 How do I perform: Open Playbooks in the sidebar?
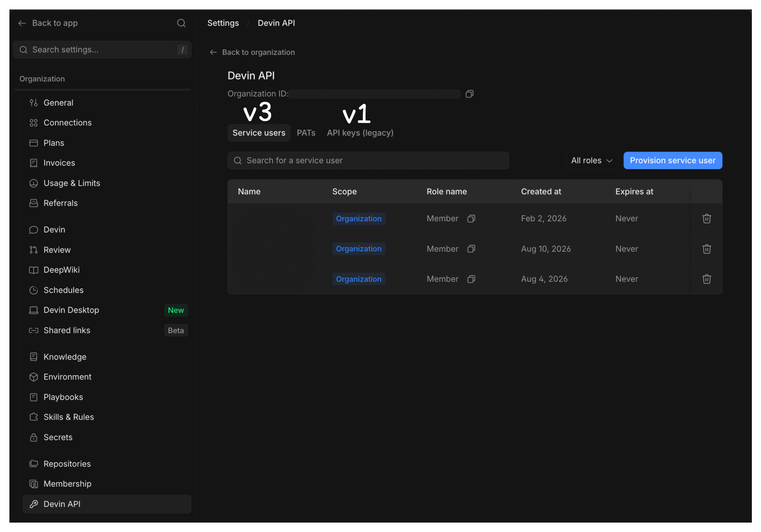point(107,397)
